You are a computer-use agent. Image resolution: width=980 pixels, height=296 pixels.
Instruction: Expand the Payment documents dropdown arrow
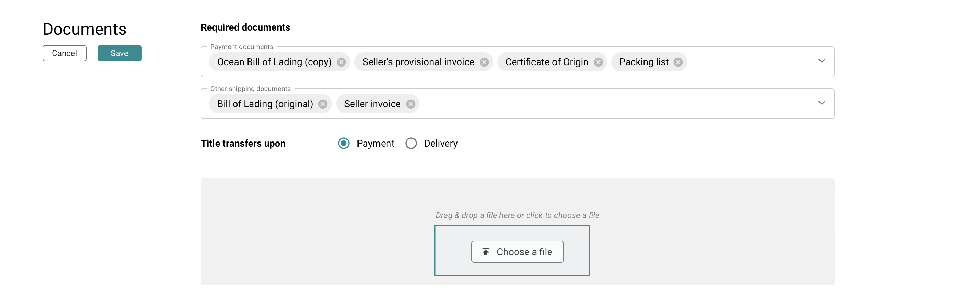point(821,61)
